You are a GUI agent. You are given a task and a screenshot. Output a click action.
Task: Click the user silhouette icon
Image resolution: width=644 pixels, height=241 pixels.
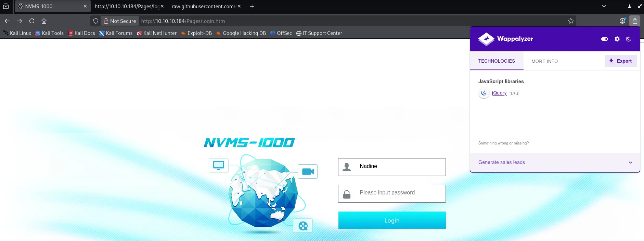pyautogui.click(x=347, y=167)
